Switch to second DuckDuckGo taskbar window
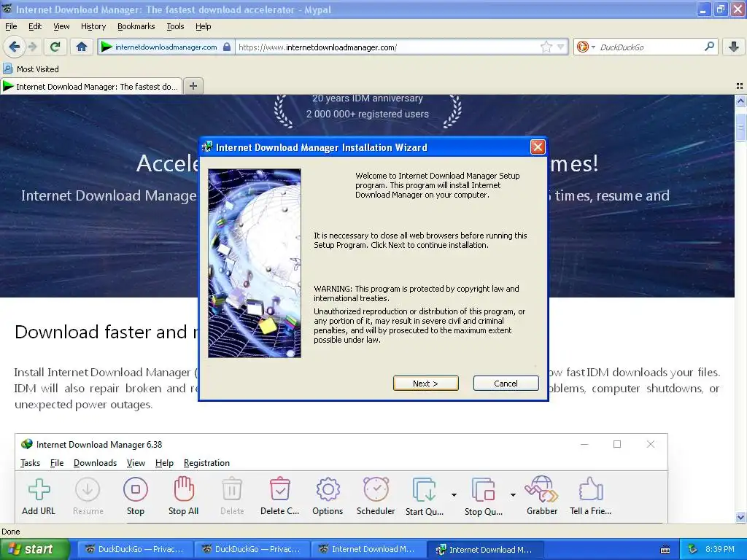This screenshot has width=747, height=560. pyautogui.click(x=251, y=550)
